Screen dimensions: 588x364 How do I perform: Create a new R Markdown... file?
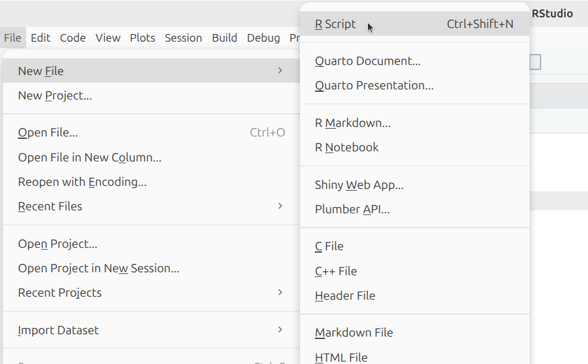(x=414, y=123)
